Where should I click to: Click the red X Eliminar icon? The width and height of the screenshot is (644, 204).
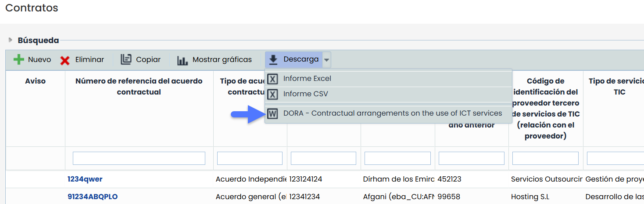[65, 60]
